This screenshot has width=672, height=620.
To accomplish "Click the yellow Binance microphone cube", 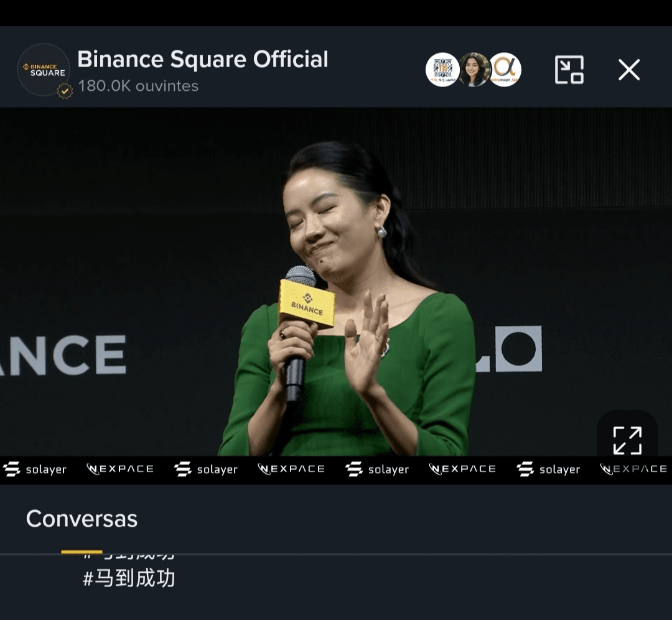I will (x=306, y=303).
